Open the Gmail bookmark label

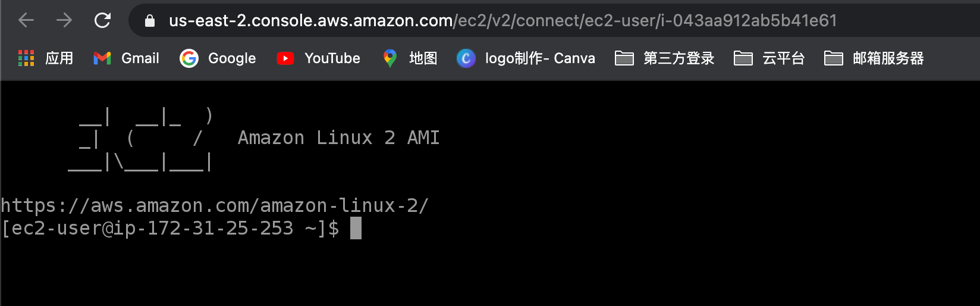pyautogui.click(x=140, y=58)
